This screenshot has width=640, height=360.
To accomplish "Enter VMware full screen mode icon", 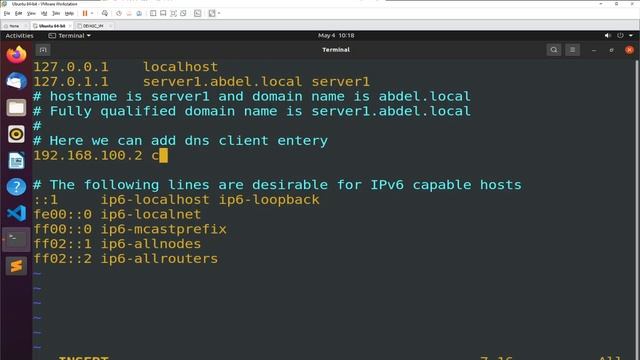I will click(173, 13).
